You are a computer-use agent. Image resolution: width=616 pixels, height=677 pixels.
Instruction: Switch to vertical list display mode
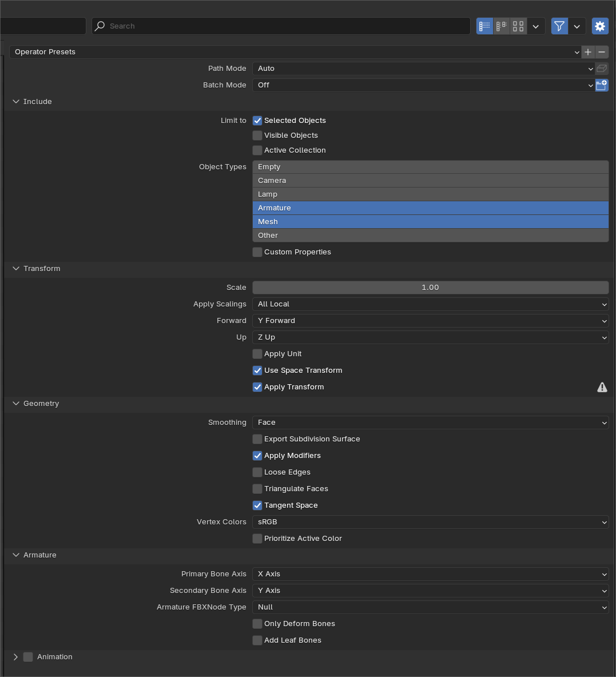point(484,26)
